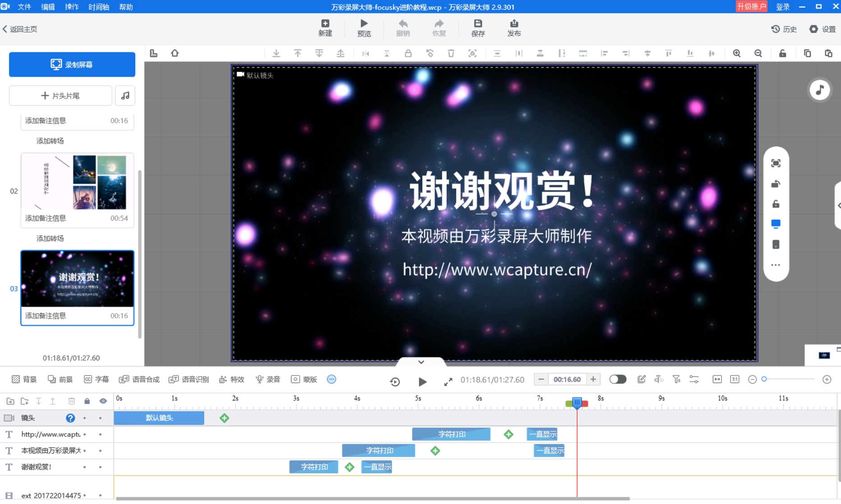Click the blue monitor icon in right panel
Viewport: 841px width, 504px height.
tap(776, 224)
